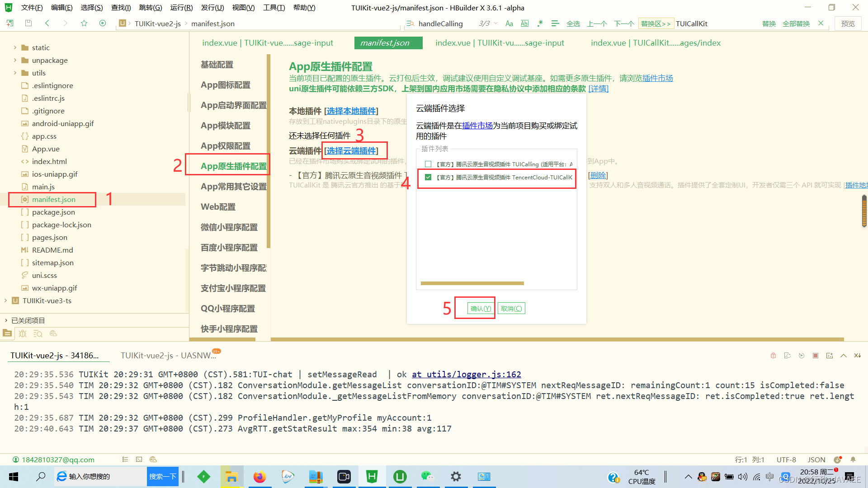Open the 文件(F) menu

[x=32, y=8]
